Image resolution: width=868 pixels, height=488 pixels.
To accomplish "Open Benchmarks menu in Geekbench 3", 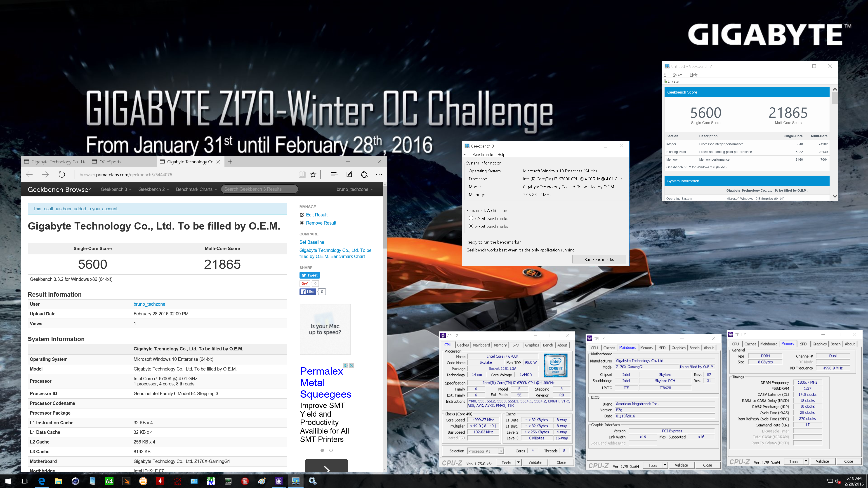I will pyautogui.click(x=483, y=155).
